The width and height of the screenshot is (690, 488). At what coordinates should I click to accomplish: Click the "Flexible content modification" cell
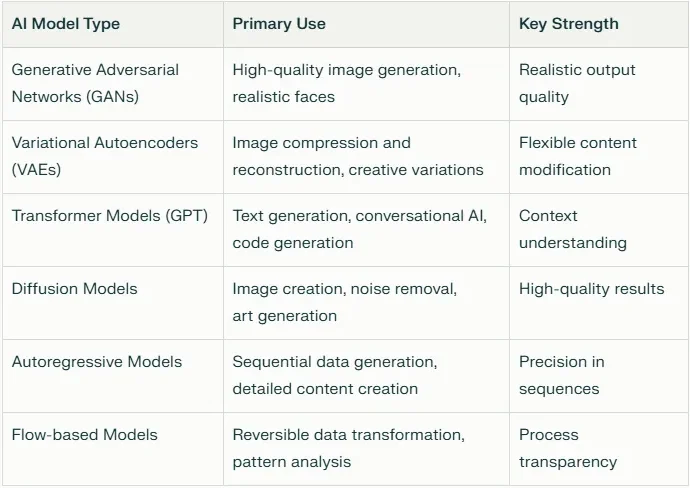578,156
